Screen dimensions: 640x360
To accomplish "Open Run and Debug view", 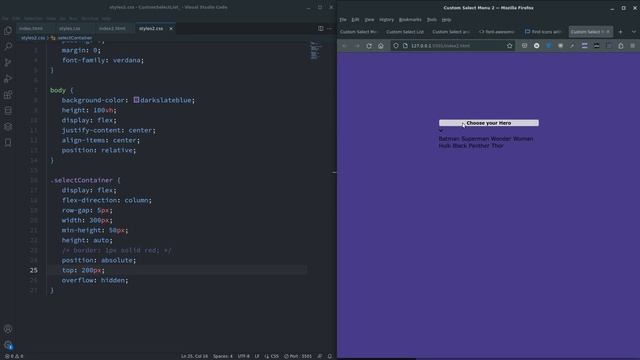I will click(8, 78).
